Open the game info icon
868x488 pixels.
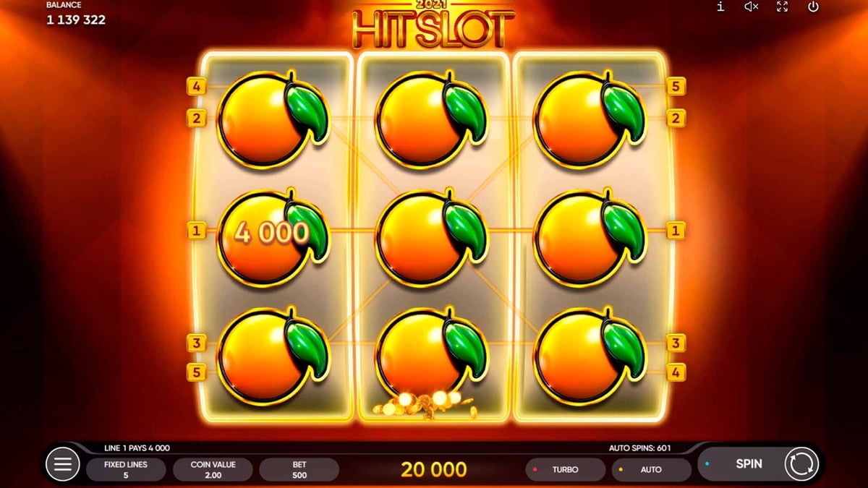720,7
